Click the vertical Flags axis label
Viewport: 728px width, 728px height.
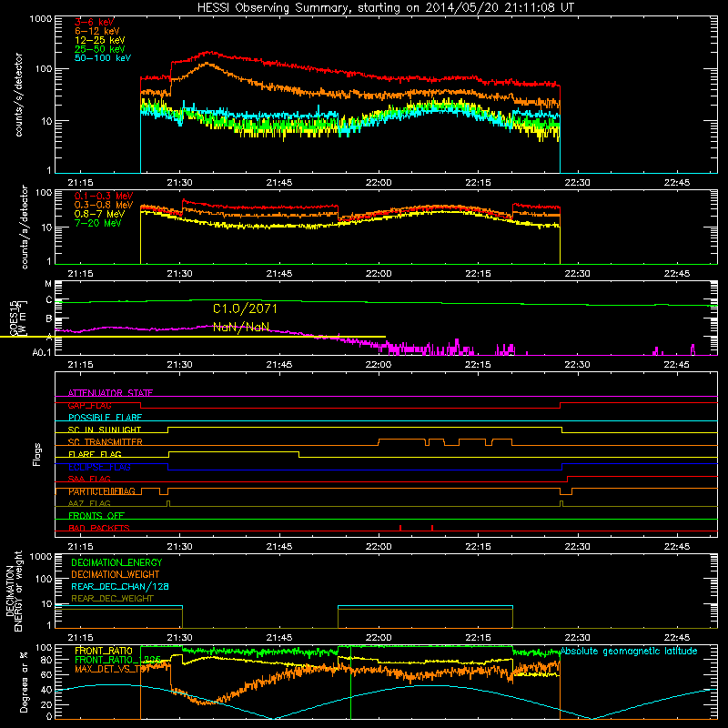[37, 454]
